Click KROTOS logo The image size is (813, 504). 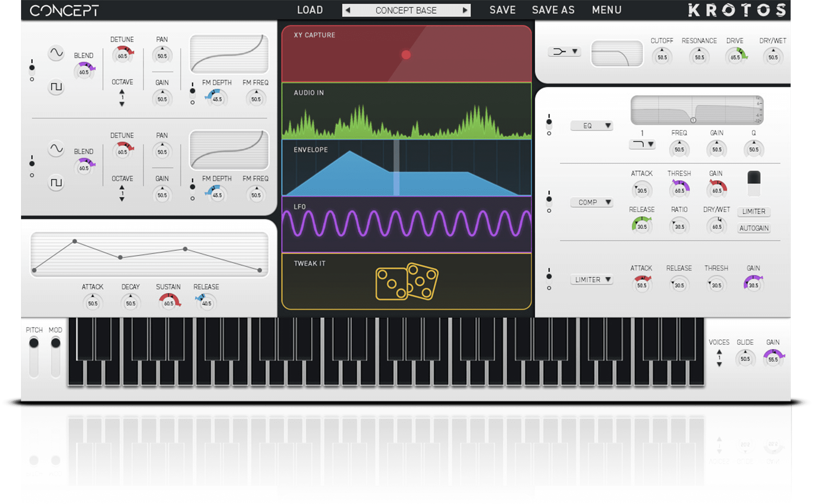pyautogui.click(x=737, y=10)
